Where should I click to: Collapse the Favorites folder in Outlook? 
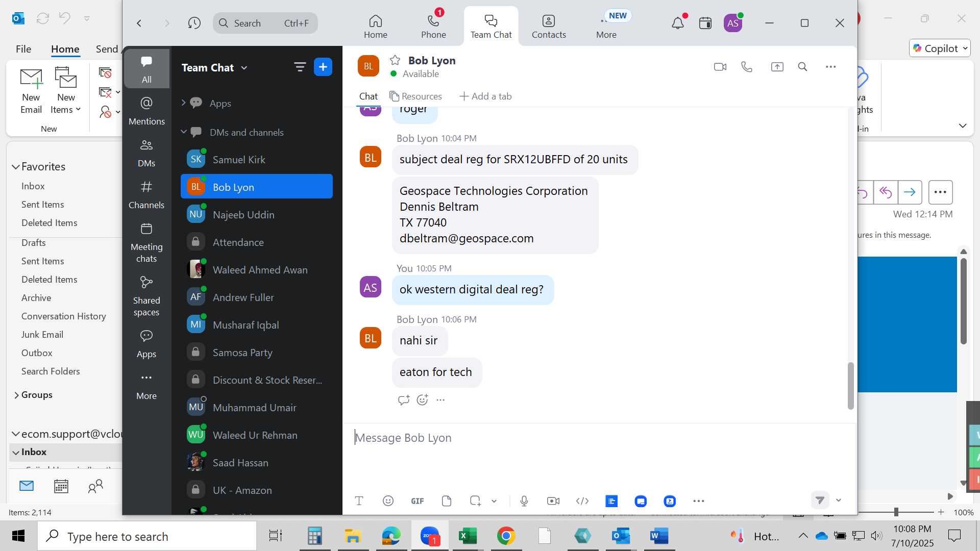point(16,167)
